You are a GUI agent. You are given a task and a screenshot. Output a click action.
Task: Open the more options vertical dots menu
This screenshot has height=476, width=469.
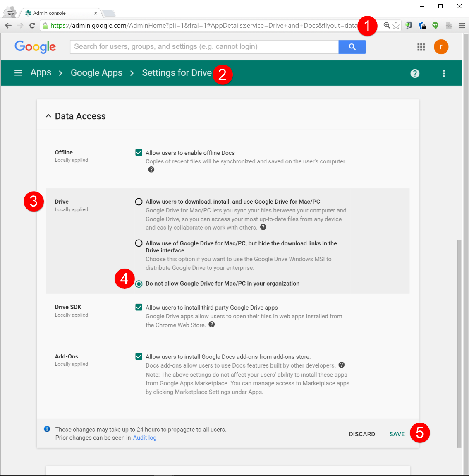point(444,73)
